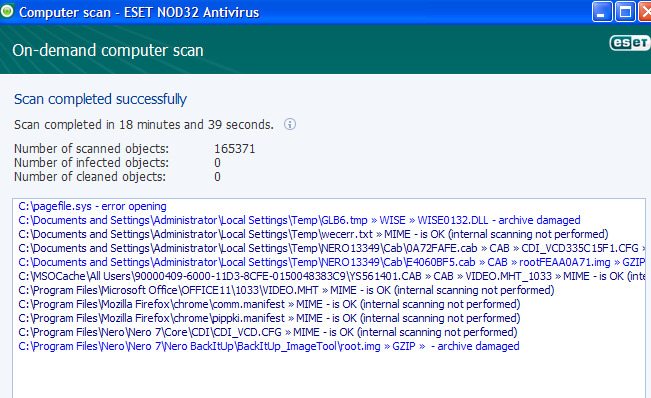Select the E4060BF5.cab rootFEAA0A71.img entry
651x398 pixels.
(331, 262)
